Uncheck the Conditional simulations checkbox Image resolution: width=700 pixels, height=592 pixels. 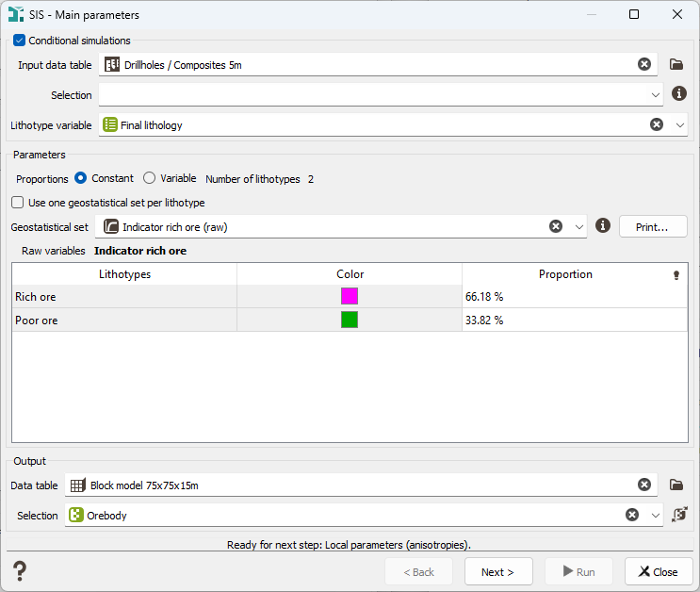coord(20,41)
